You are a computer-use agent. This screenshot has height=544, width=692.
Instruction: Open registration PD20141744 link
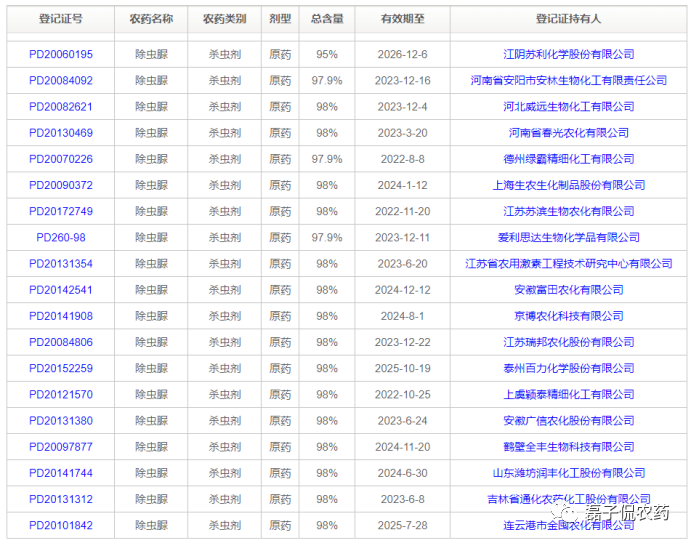click(x=61, y=473)
